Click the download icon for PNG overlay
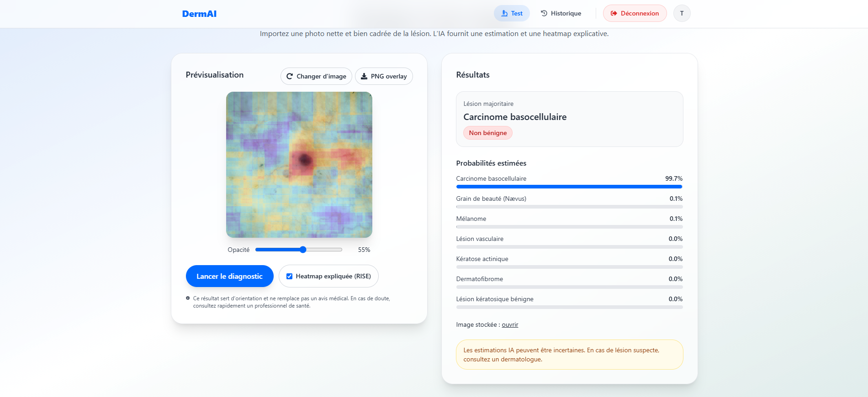This screenshot has width=868, height=397. pyautogui.click(x=364, y=76)
